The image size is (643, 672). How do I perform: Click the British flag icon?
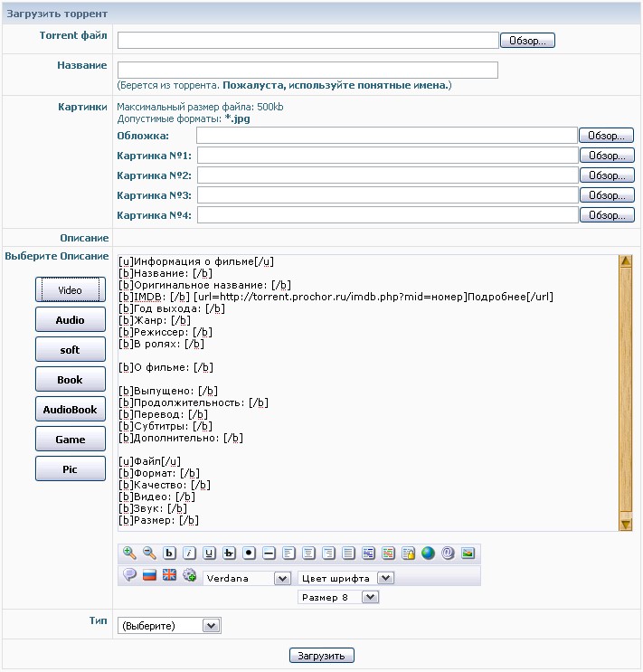[169, 574]
